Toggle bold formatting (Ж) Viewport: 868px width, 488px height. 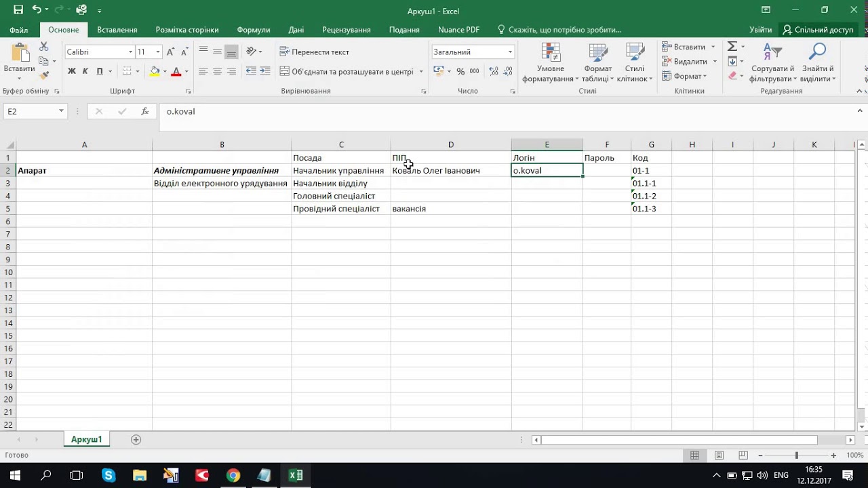(71, 71)
